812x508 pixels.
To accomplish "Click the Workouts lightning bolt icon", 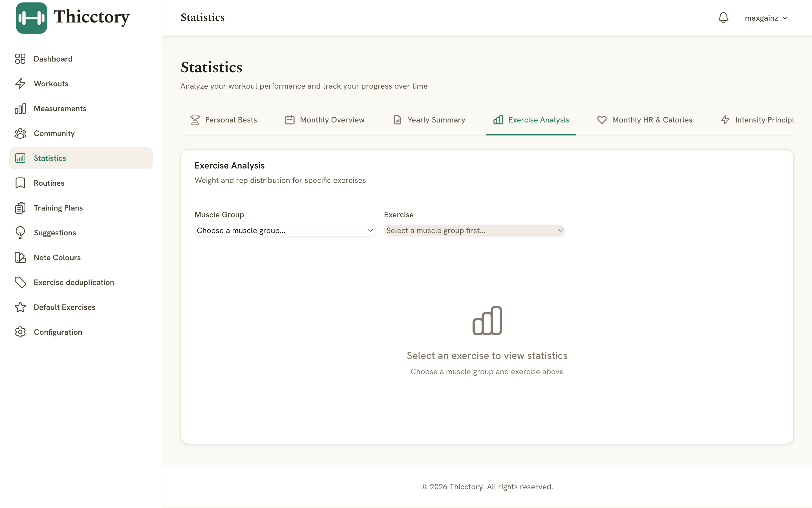I will (x=20, y=84).
